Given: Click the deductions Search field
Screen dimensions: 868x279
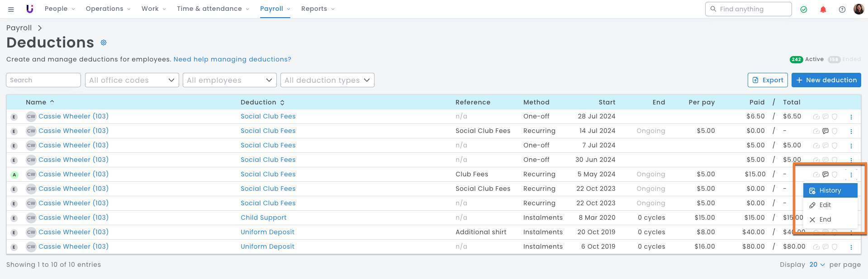Looking at the screenshot, I should tap(43, 80).
